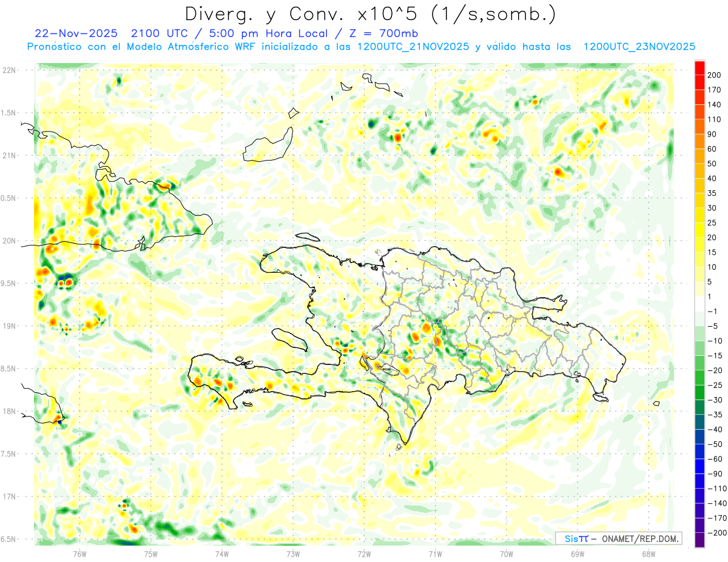Select longitude axis label '72W'
Viewport: 728px width, 562px height.
[364, 554]
